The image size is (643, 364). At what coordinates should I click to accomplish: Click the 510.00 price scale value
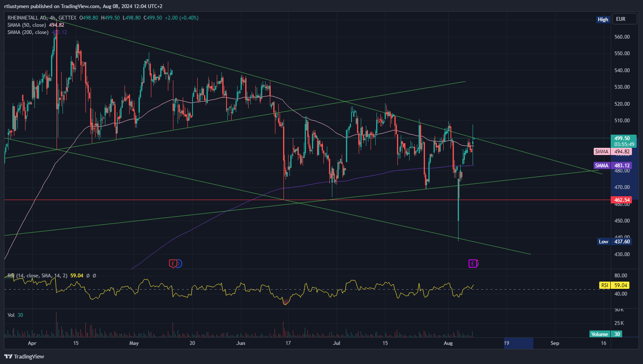pyautogui.click(x=622, y=121)
